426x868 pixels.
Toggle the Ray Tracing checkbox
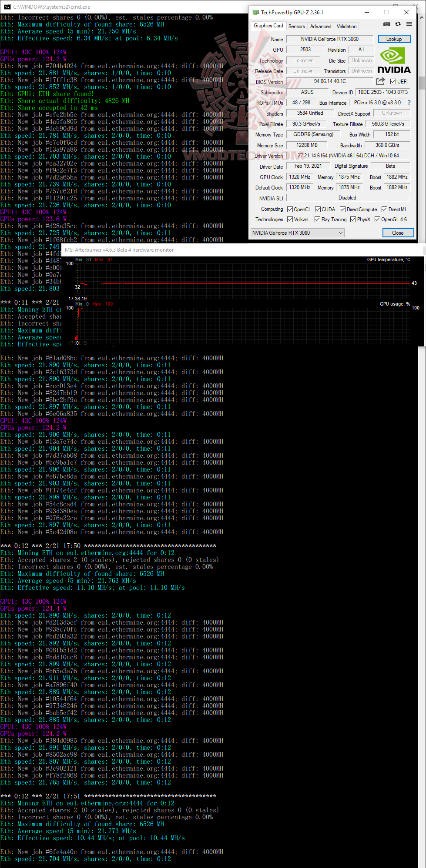pos(317,219)
